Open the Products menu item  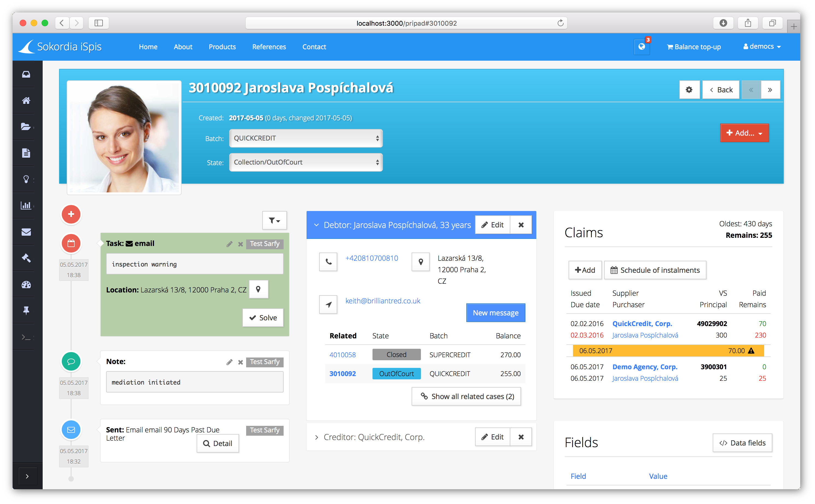222,47
